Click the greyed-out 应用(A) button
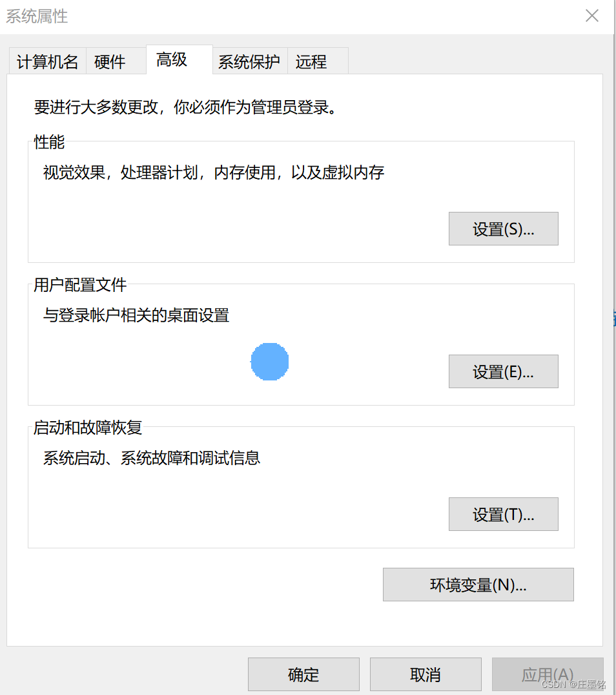616x695 pixels. click(548, 674)
